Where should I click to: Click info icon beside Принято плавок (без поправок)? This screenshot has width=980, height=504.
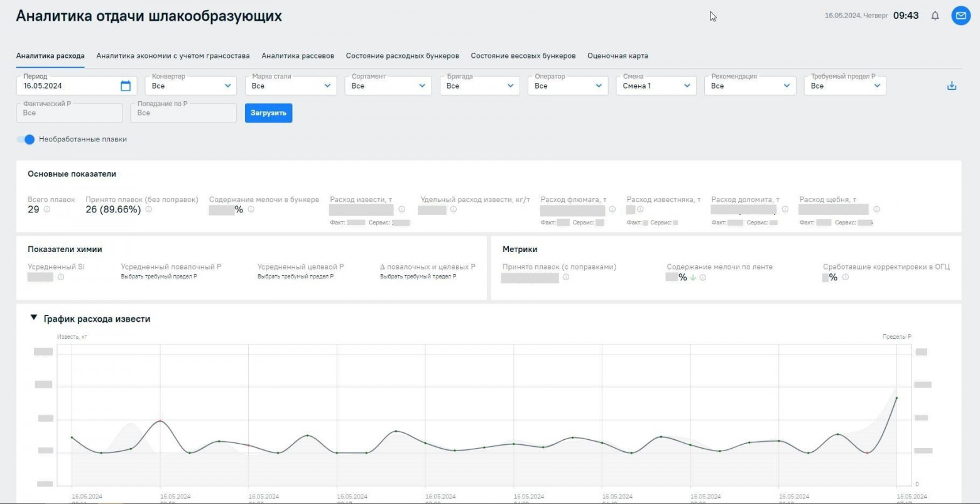point(149,209)
